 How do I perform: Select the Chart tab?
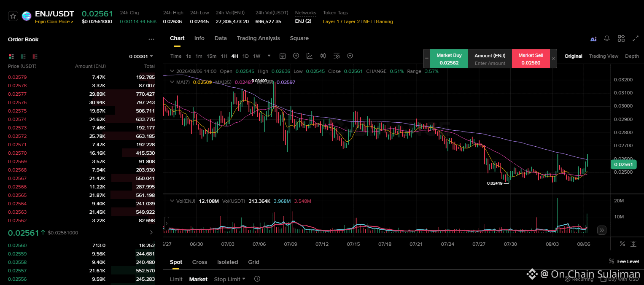tap(177, 38)
